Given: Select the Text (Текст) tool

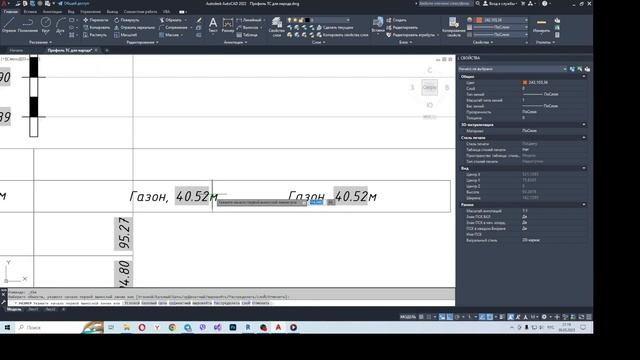Looking at the screenshot, I should pyautogui.click(x=213, y=24).
